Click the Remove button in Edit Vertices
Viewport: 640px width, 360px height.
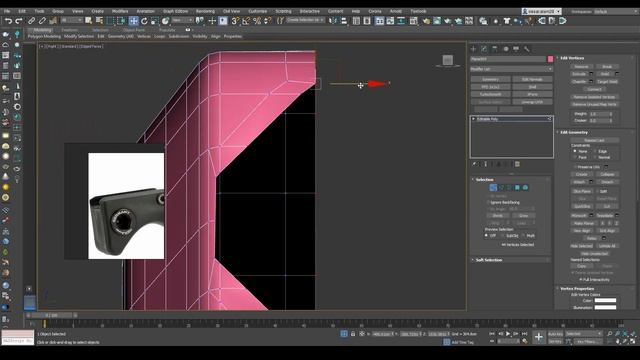tap(582, 67)
